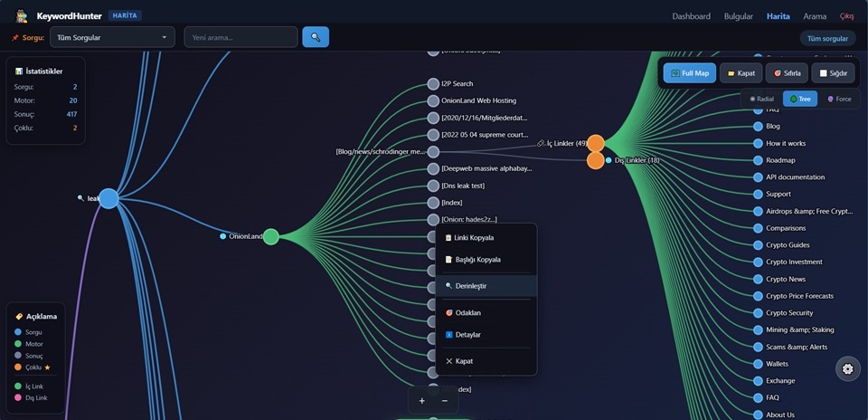Screen dimensions: 868x420
Task: Click the schrodinger blog result node circle
Action: point(433,152)
